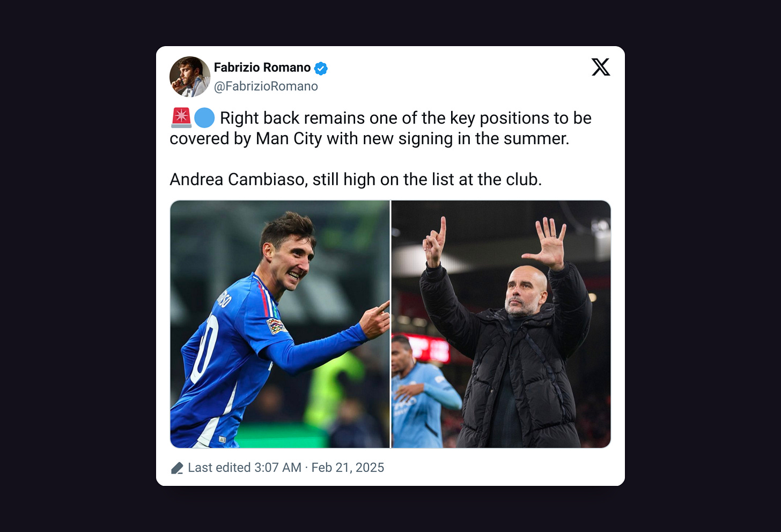Click the line mentioning Andrea Cambiaso
This screenshot has width=781, height=532.
click(356, 179)
